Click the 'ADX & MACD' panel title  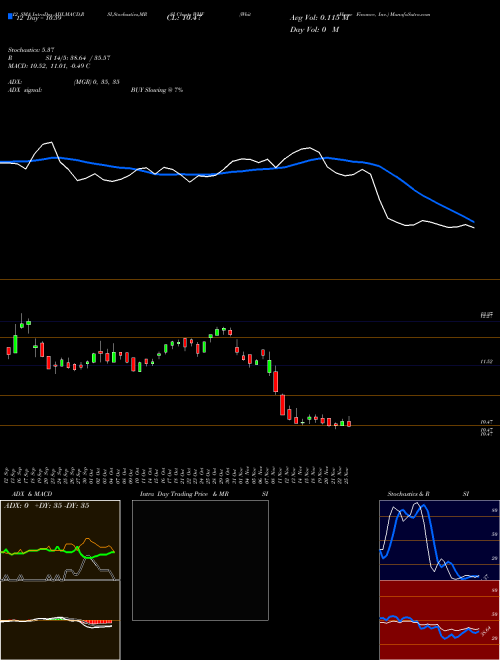coord(32,494)
